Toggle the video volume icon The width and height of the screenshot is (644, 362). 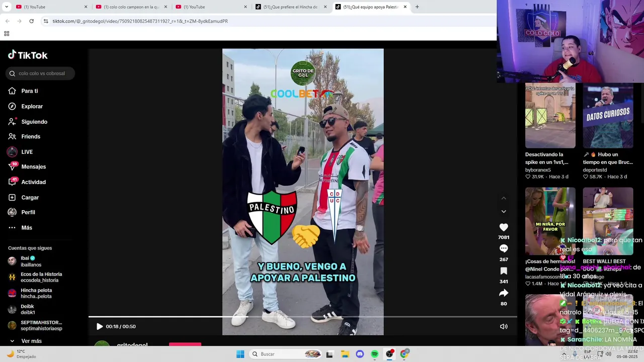[504, 326]
